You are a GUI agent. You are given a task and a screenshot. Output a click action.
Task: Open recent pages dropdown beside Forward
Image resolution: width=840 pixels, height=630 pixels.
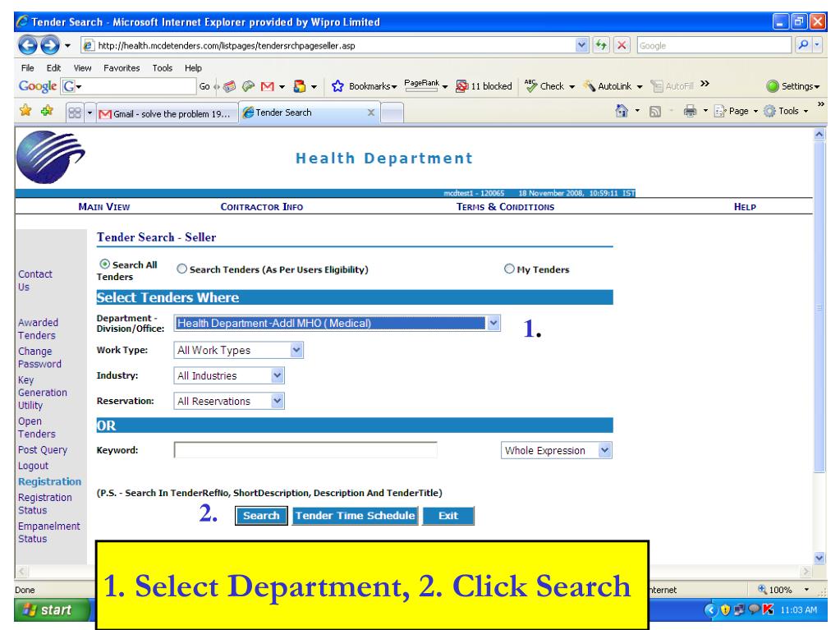coord(67,45)
